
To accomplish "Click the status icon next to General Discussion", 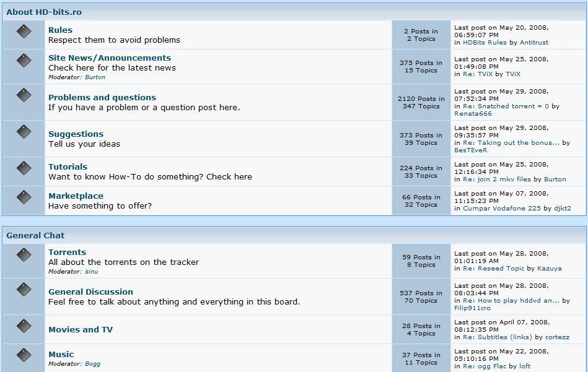I will tap(24, 290).
